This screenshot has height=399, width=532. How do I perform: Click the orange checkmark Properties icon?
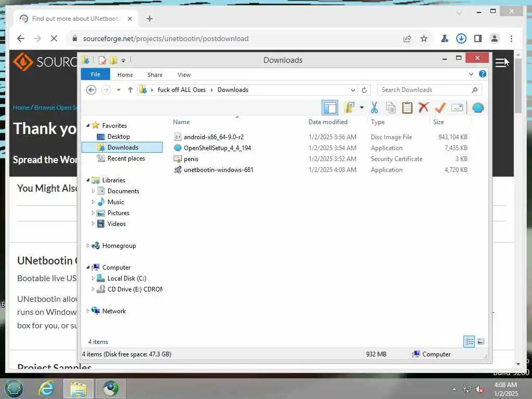point(440,108)
